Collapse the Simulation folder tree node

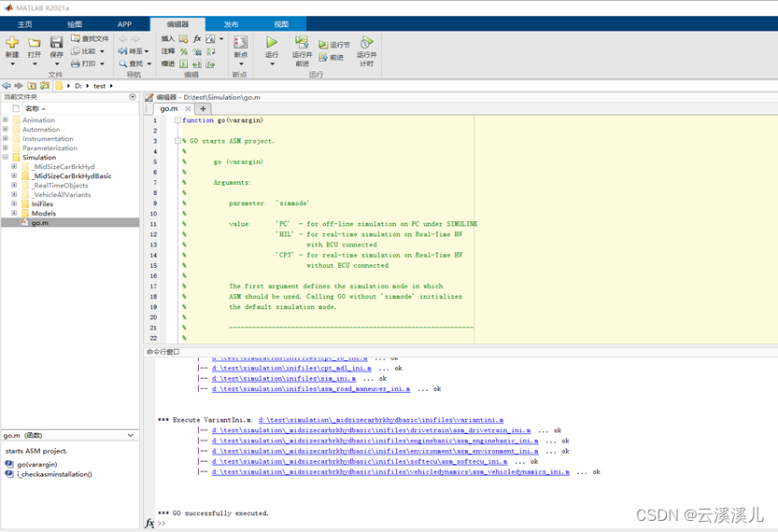click(6, 157)
